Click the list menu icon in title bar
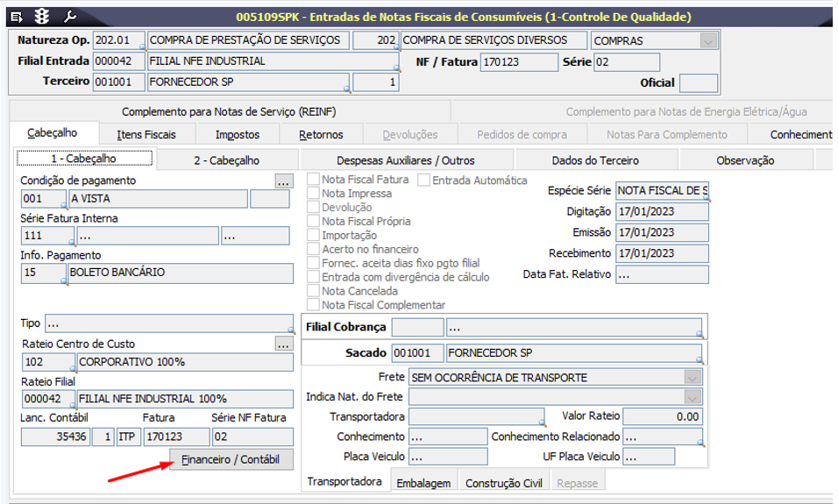 (x=15, y=17)
